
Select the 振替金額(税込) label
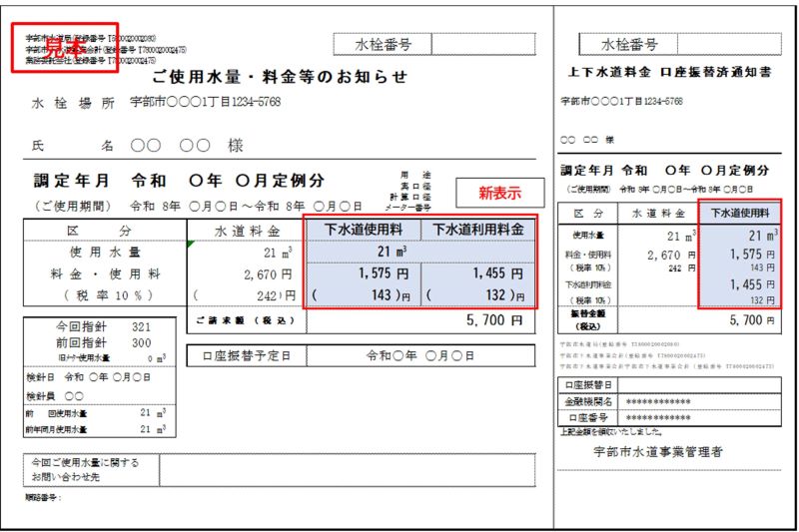pos(587,320)
